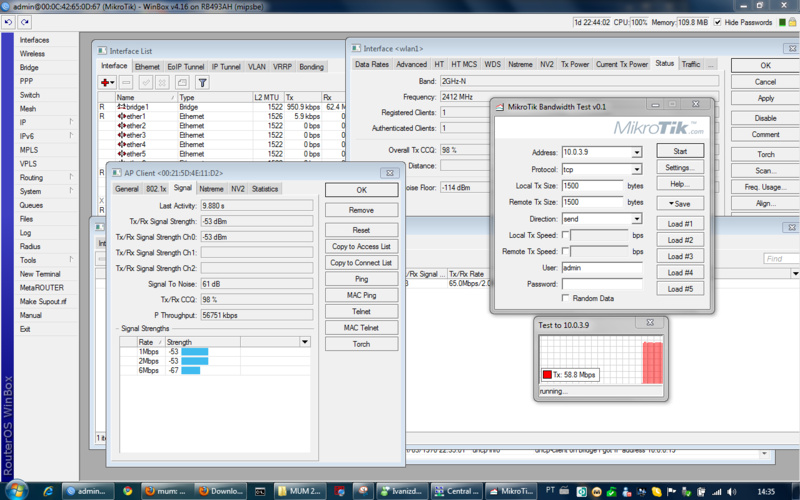Open Wireless in the left sidebar menu

(x=32, y=54)
